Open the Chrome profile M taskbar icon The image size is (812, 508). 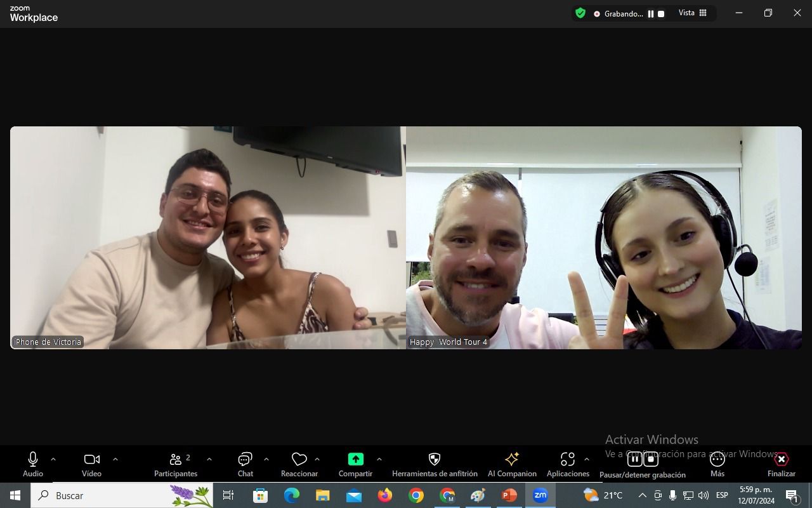click(447, 495)
